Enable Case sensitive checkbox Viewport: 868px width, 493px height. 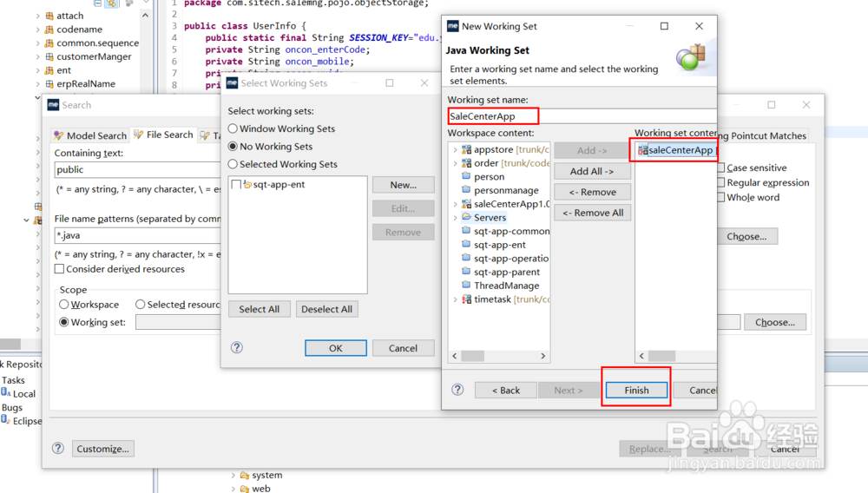tap(720, 168)
